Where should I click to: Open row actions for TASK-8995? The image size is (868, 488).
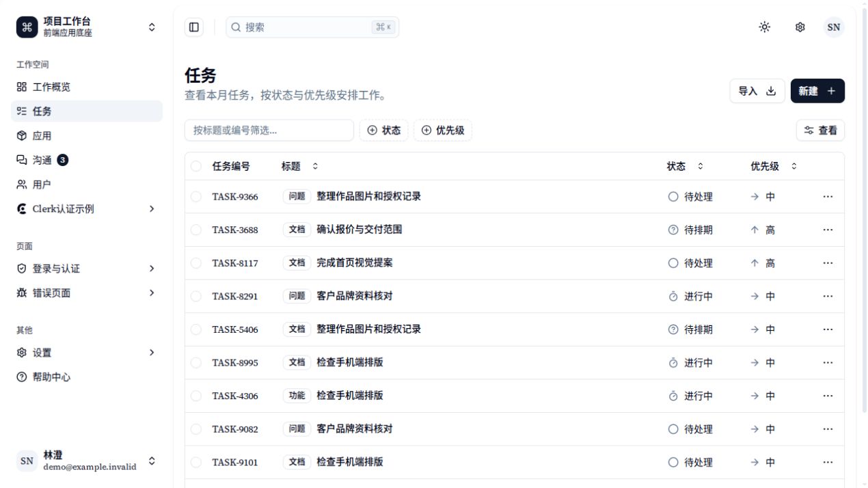tap(828, 362)
